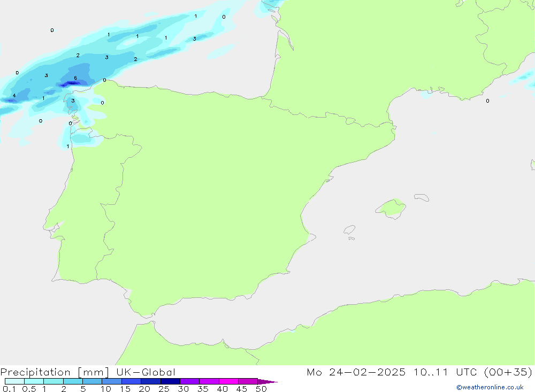Select the 2–5 mm legend color box
The image size is (535, 392).
pos(73,381)
